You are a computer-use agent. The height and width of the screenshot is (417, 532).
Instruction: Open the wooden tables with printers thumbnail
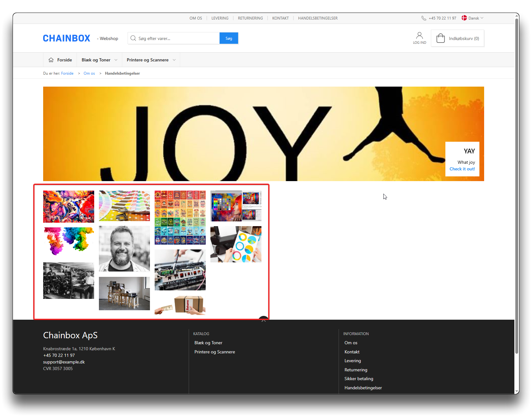124,294
